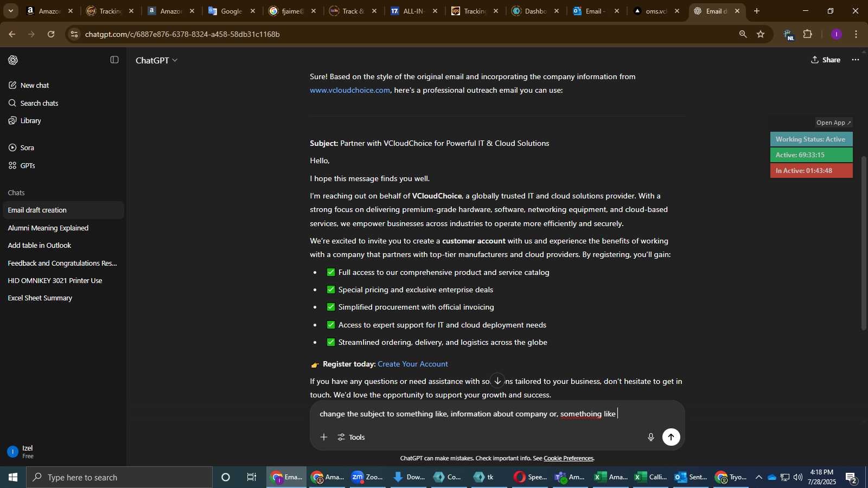Collapse the sidebar with the toggle icon
The width and height of the screenshot is (868, 488).
pyautogui.click(x=114, y=60)
